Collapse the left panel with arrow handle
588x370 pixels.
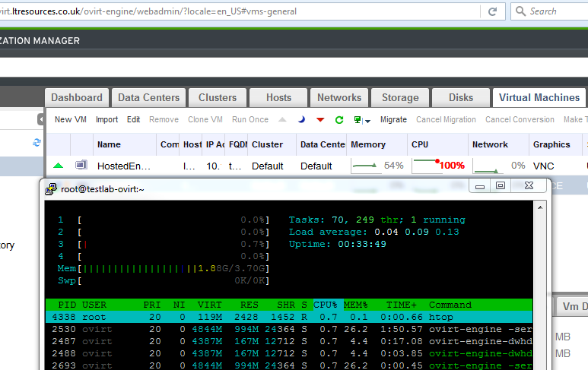pyautogui.click(x=40, y=119)
